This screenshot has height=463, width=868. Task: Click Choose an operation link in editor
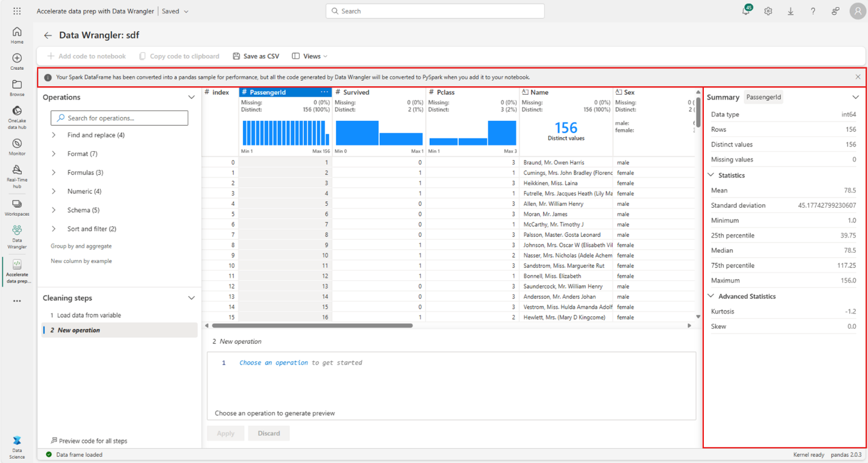(274, 363)
